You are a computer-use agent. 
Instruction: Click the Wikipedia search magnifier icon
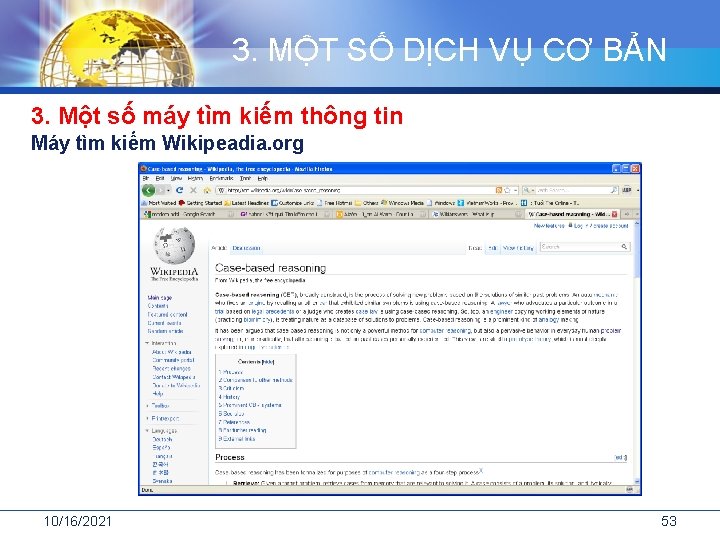624,247
